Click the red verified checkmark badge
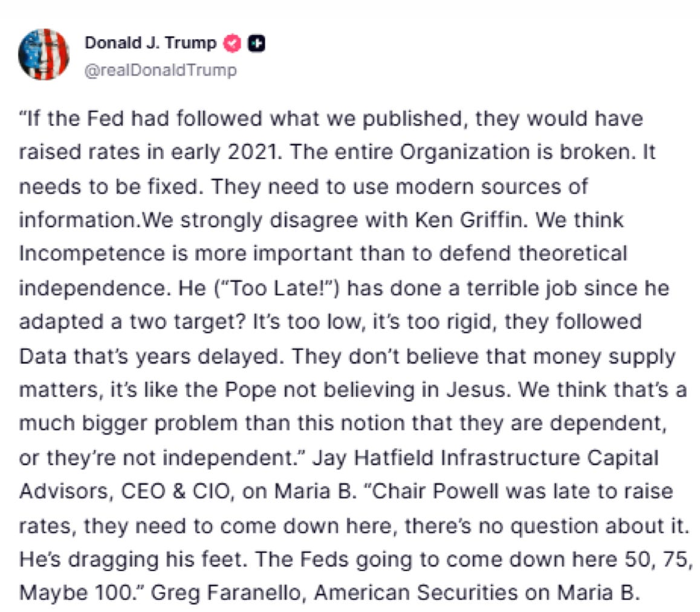The width and height of the screenshot is (700, 612). tap(232, 43)
